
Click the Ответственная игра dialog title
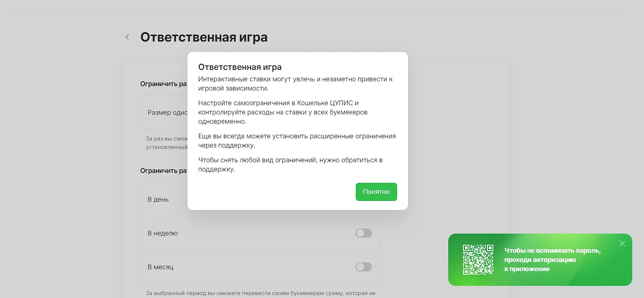[240, 67]
